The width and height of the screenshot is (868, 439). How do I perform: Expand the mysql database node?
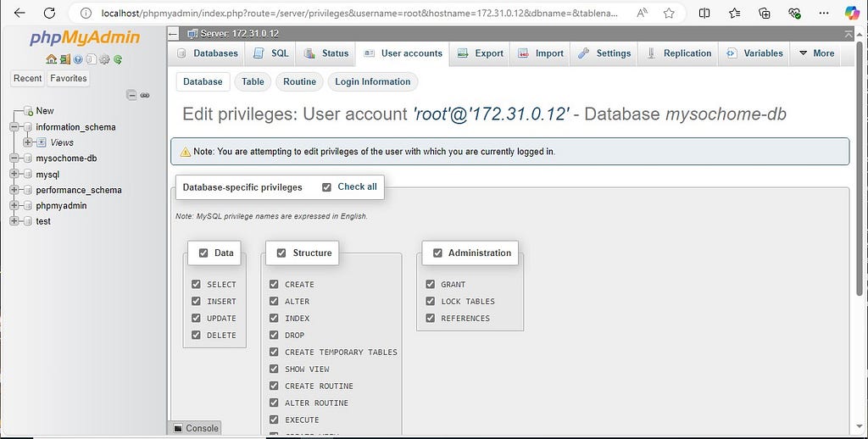coord(14,175)
